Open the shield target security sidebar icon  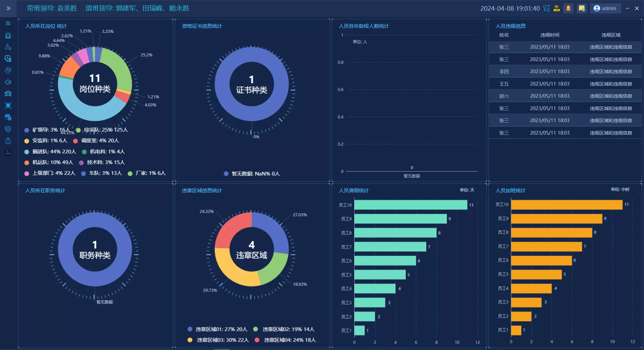pos(8,129)
